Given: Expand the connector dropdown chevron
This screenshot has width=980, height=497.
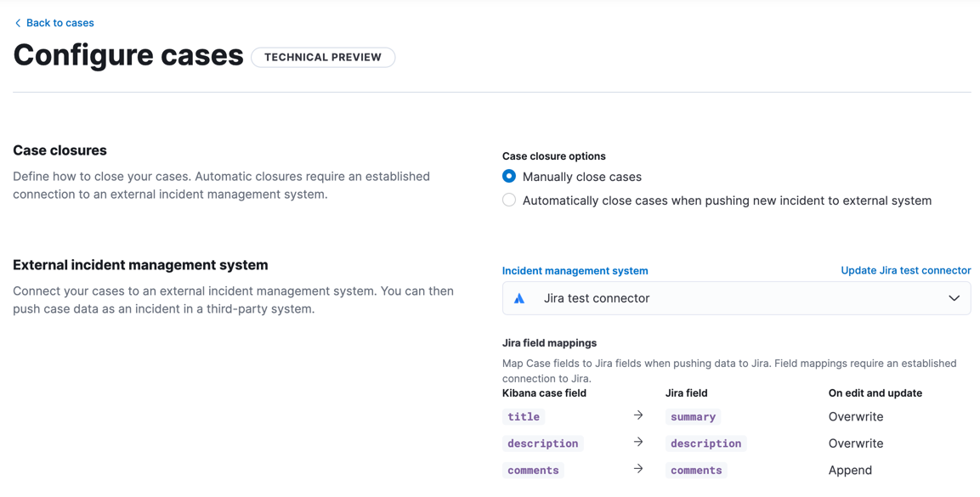Looking at the screenshot, I should point(954,299).
